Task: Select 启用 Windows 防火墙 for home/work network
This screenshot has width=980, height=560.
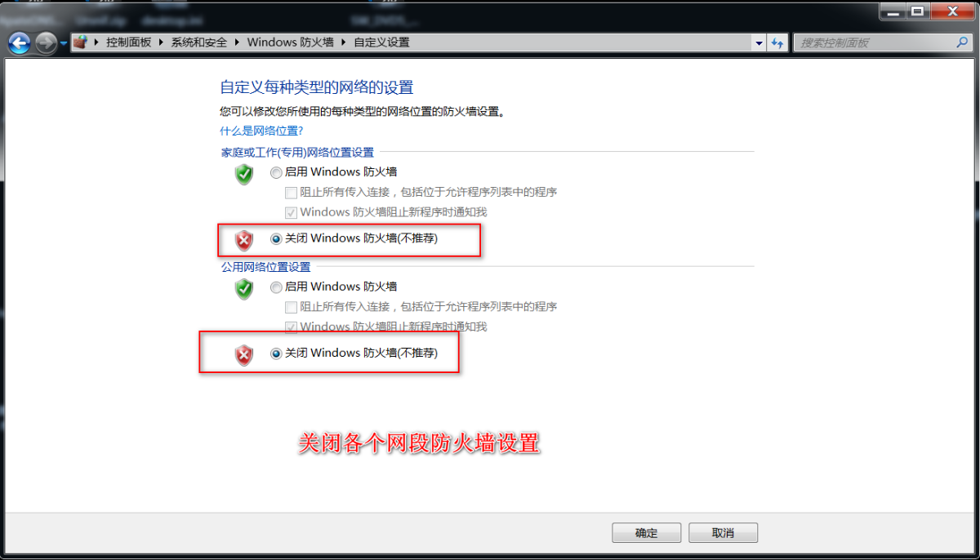Action: (276, 172)
